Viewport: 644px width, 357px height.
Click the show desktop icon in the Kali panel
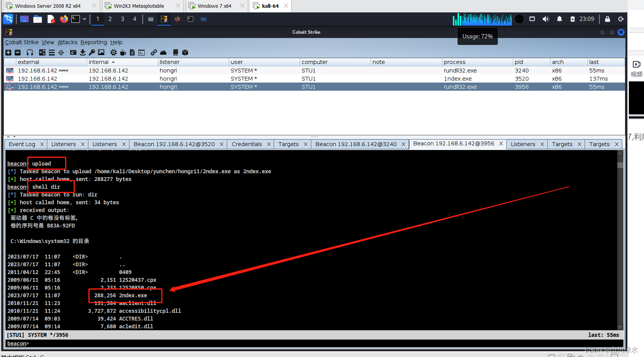(x=24, y=19)
